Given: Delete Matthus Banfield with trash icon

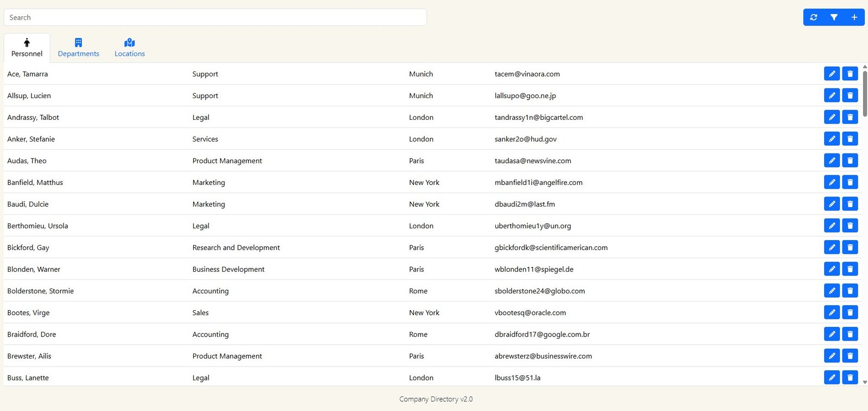Looking at the screenshot, I should (x=850, y=182).
